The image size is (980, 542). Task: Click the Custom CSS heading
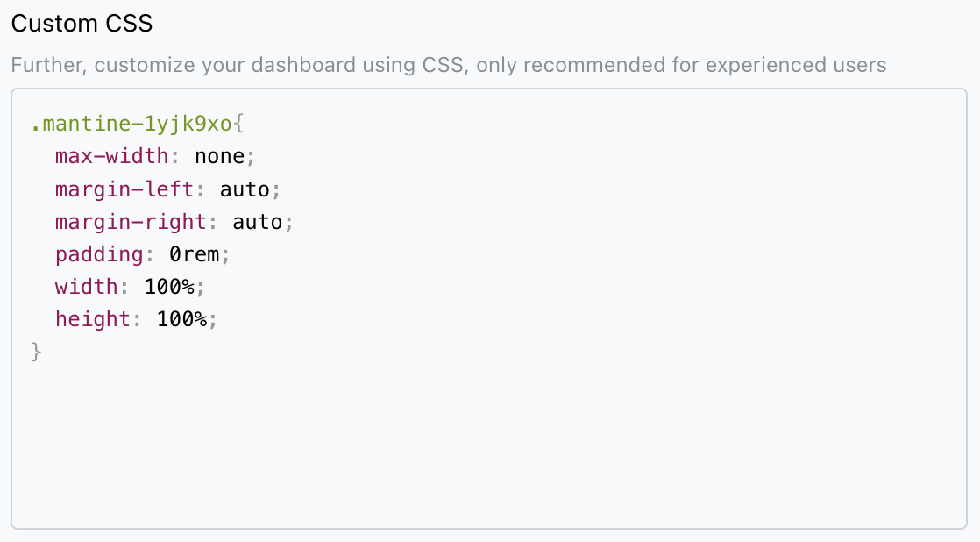tap(82, 23)
